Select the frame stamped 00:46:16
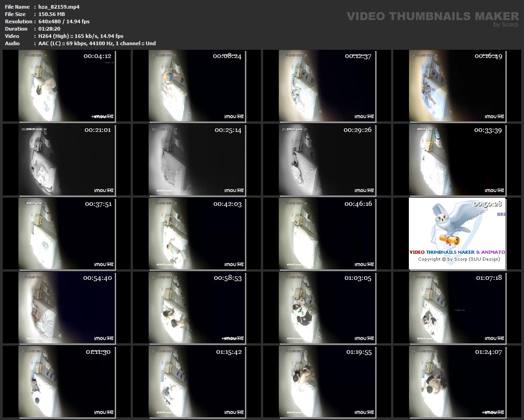This screenshot has height=420, width=524. [x=327, y=234]
